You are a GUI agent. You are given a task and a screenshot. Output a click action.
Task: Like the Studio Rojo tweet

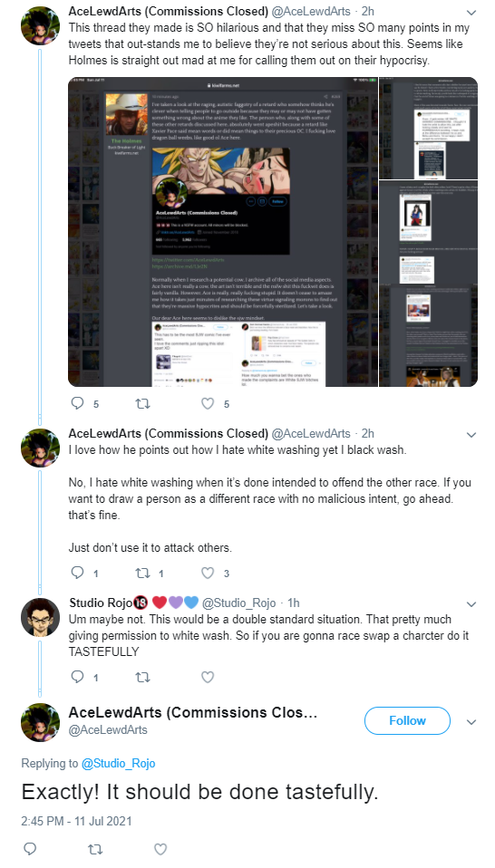click(208, 677)
